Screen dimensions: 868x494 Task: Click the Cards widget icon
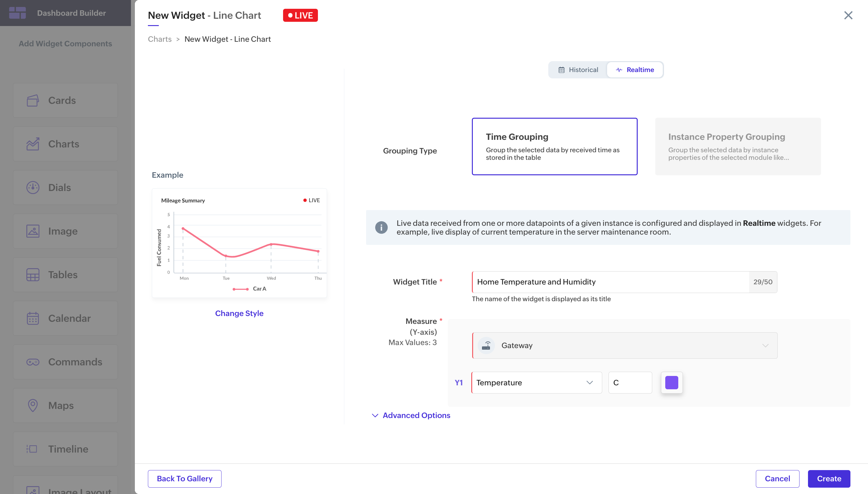[x=33, y=100]
